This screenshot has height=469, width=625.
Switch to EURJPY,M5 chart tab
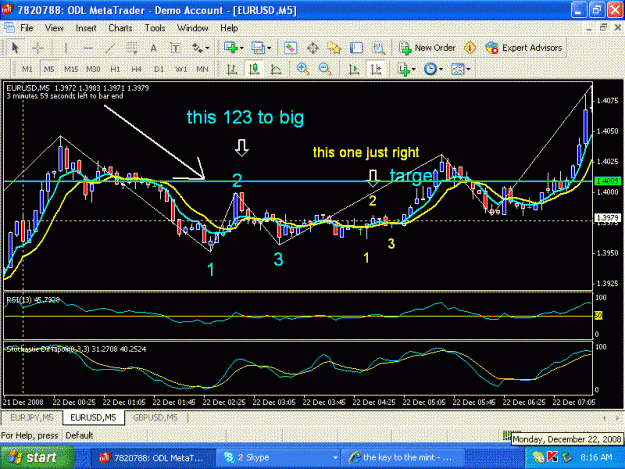click(x=31, y=418)
